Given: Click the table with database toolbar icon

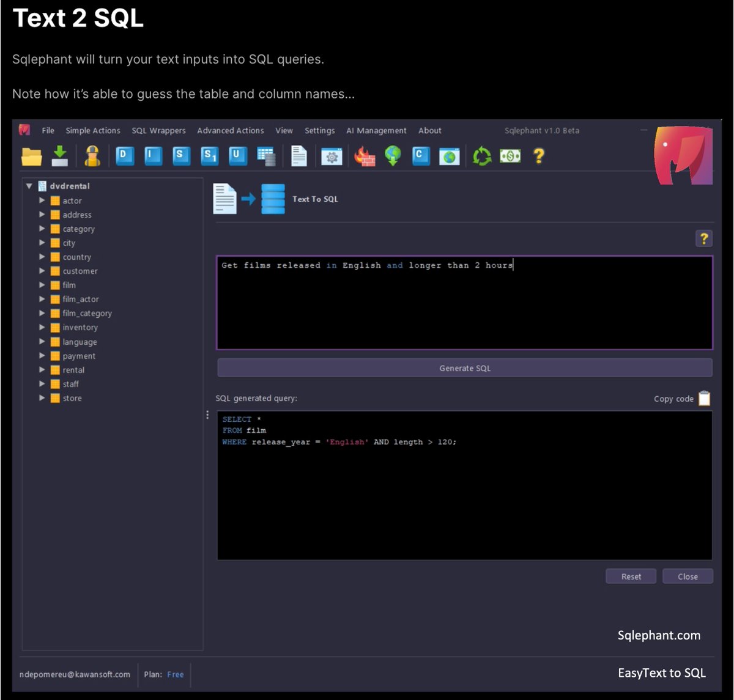Looking at the screenshot, I should pyautogui.click(x=266, y=157).
